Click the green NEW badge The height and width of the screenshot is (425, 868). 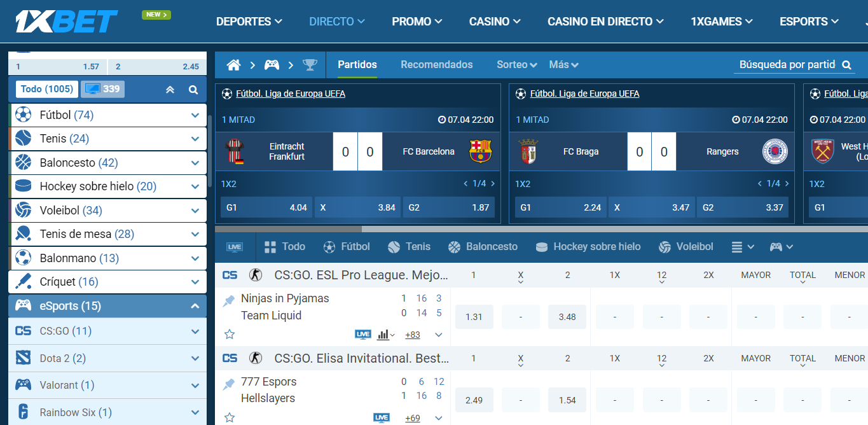click(x=156, y=14)
